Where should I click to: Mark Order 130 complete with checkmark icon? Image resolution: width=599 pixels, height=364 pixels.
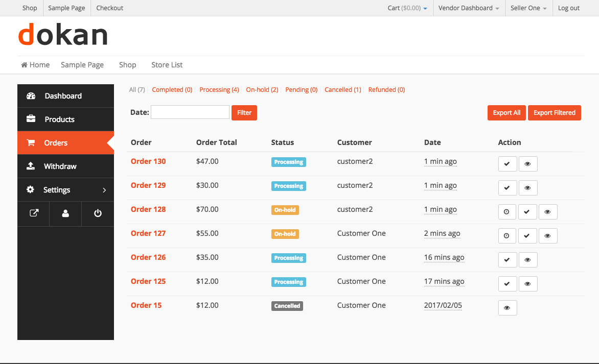pos(508,164)
